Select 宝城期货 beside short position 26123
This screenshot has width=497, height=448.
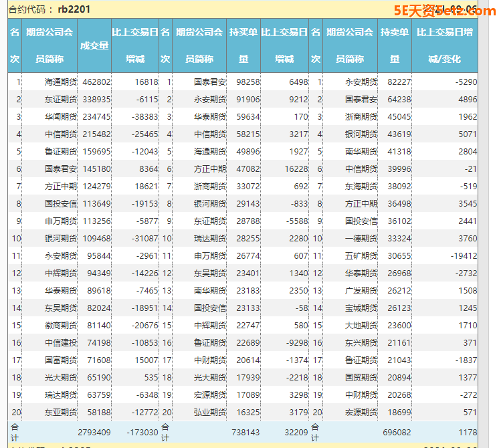(x=361, y=308)
